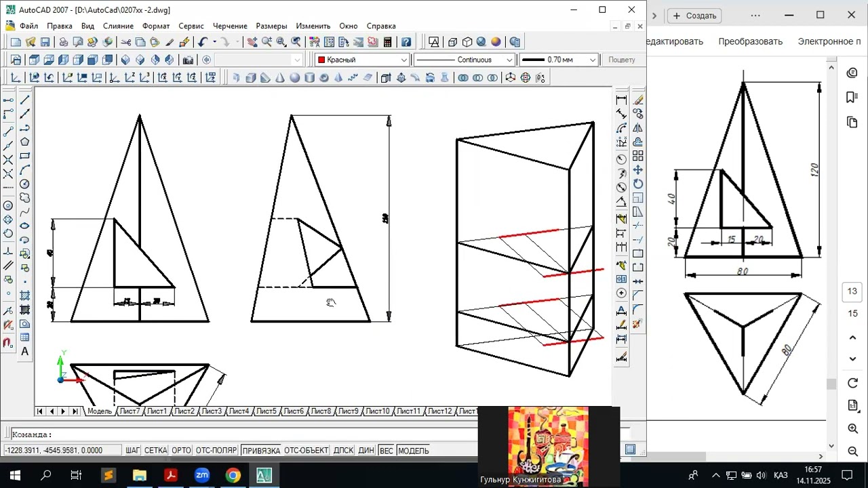This screenshot has height=488, width=868.
Task: Click the Help question mark icon
Action: tap(406, 42)
